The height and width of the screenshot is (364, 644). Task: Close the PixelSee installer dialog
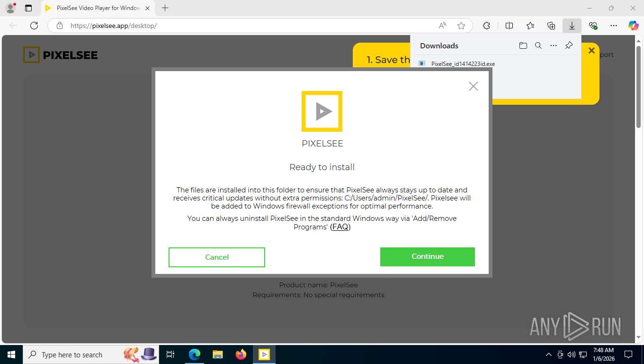pyautogui.click(x=473, y=86)
